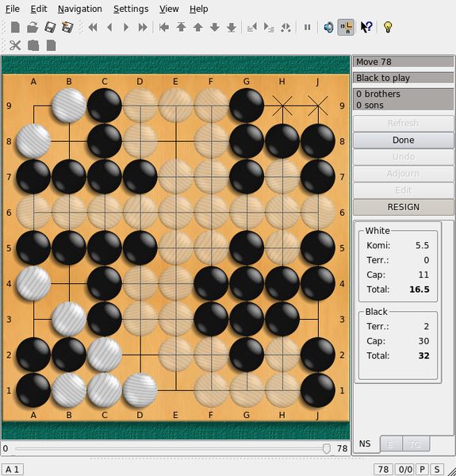Cut with the scissors icon

[x=15, y=45]
